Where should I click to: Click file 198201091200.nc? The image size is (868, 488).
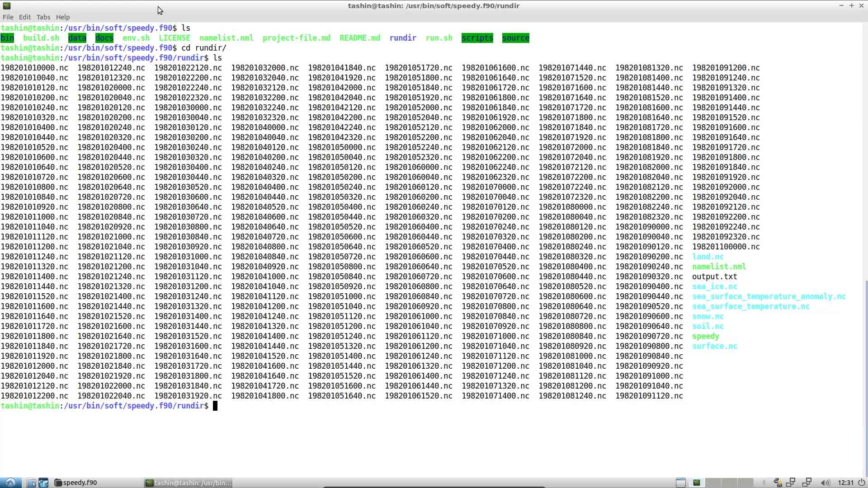coord(726,68)
